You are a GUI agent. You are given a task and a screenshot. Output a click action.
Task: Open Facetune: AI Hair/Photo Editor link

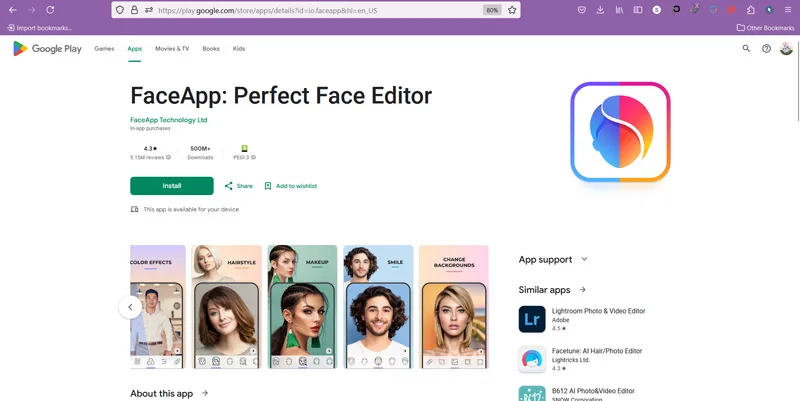(597, 351)
